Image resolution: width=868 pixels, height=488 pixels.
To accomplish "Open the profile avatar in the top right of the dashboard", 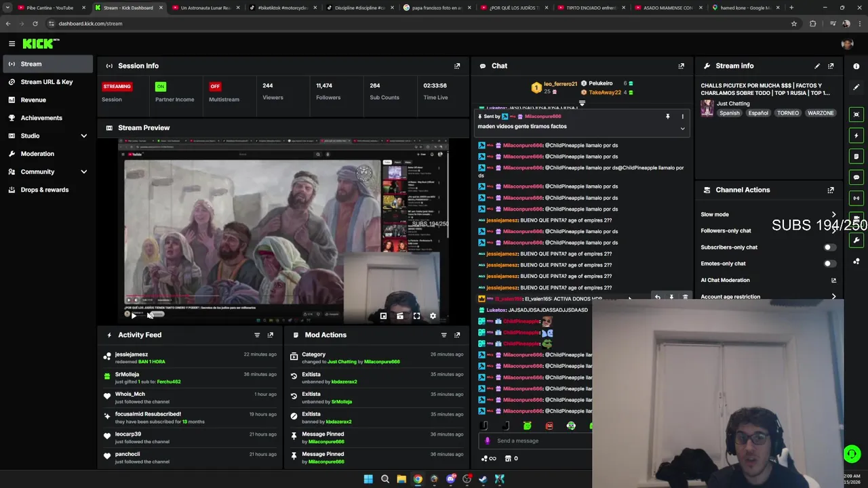I will point(847,44).
